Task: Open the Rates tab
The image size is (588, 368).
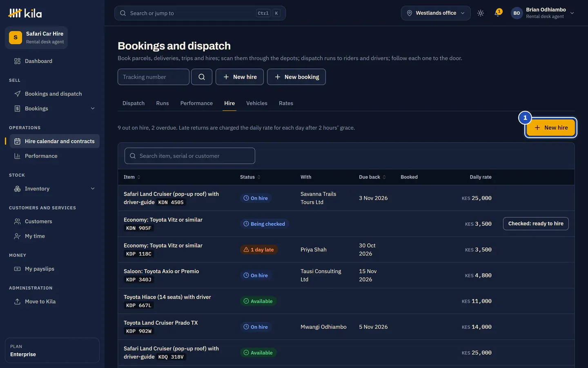Action: 286,103
